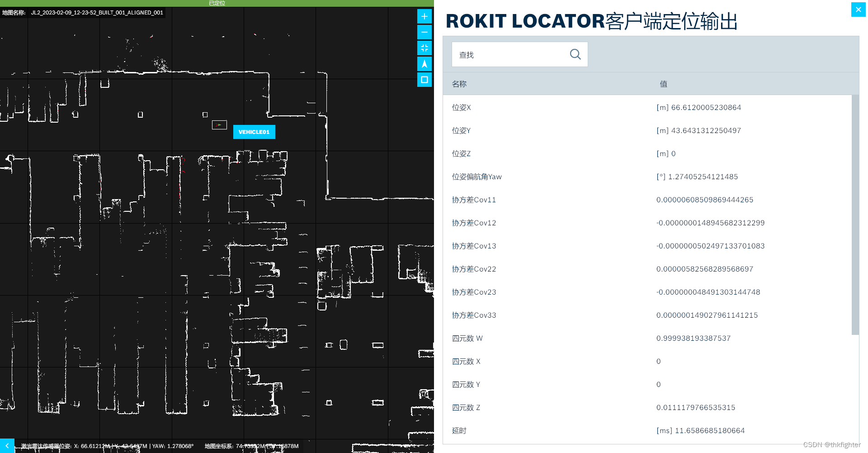
Task: Click the vehicle marker icon on the map
Action: coord(219,124)
